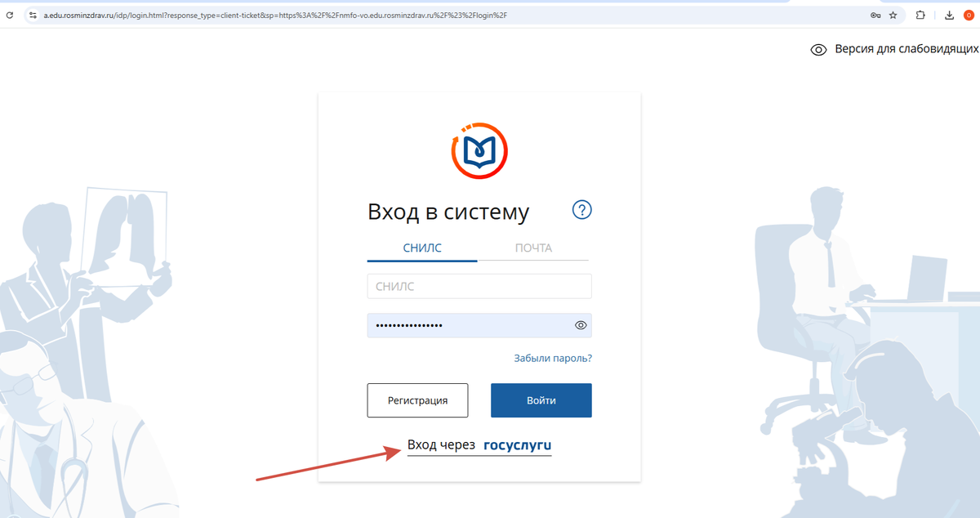Bookmark this page with the star icon
Viewport: 980px width, 518px height.
[893, 15]
